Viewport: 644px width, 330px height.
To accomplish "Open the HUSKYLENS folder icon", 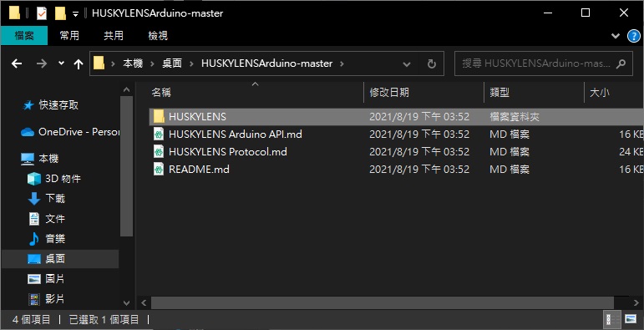I will tap(159, 117).
